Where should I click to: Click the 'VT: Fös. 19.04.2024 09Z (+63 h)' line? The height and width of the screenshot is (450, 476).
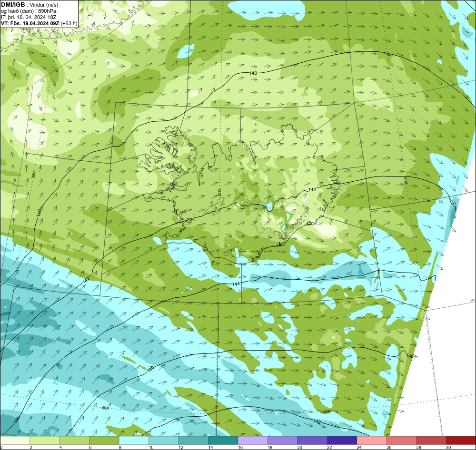39,23
